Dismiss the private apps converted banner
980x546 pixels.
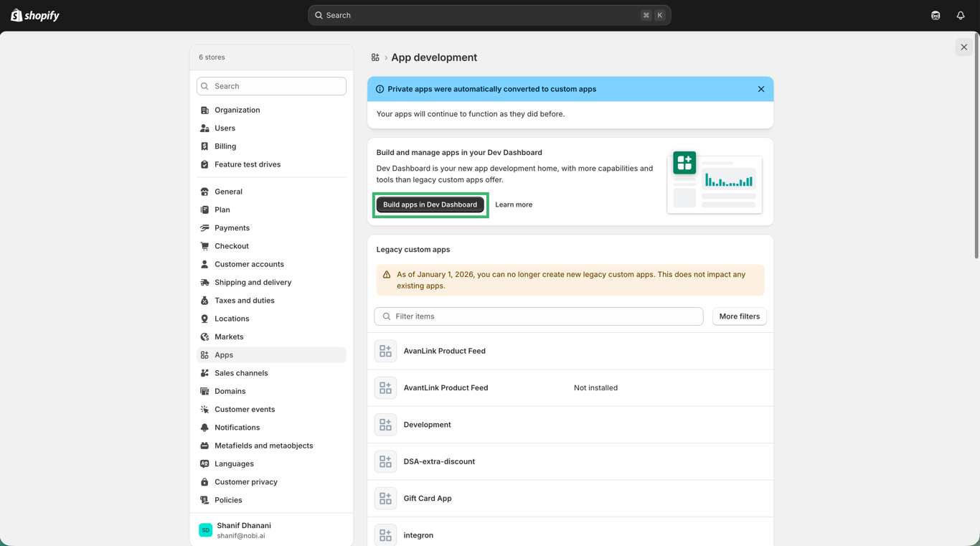tap(761, 89)
